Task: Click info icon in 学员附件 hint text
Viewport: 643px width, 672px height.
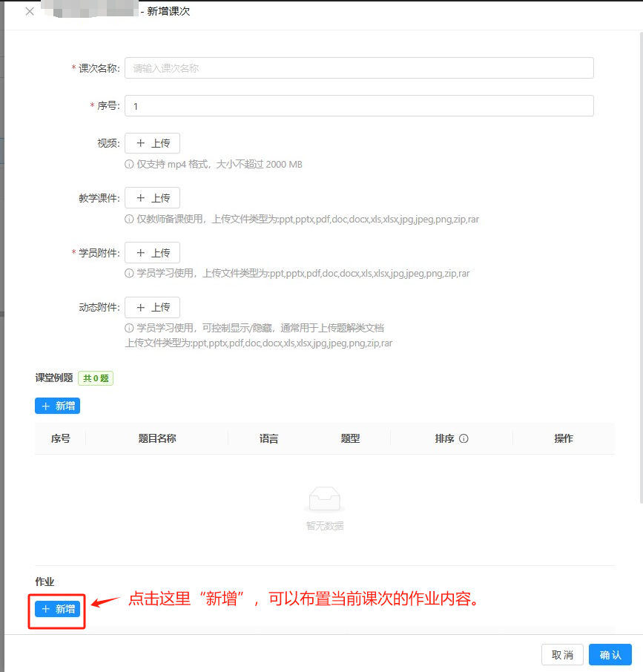Action: pos(129,274)
